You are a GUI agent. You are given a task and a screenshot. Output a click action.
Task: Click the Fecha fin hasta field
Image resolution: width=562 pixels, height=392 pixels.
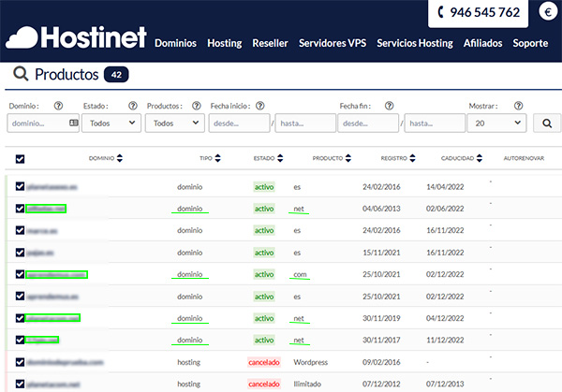tap(435, 123)
